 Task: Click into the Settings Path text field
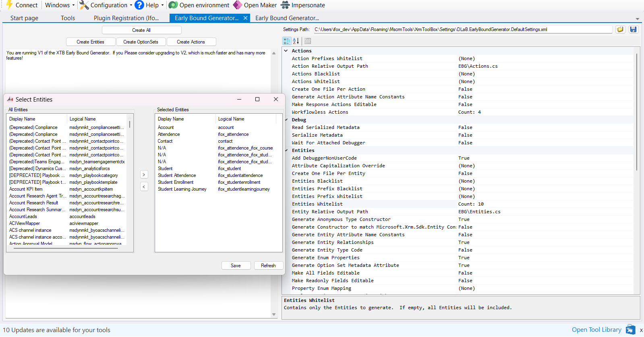[x=462, y=29]
